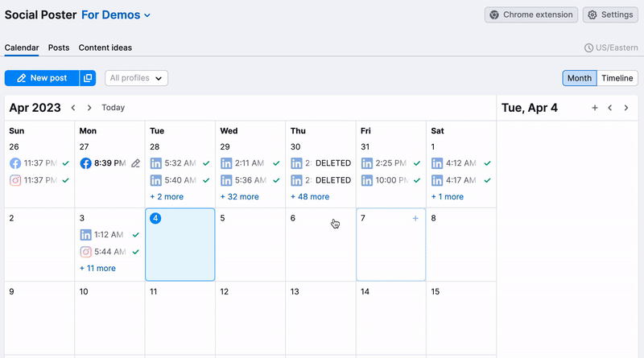Open the Chrome extension button
The height and width of the screenshot is (358, 644).
pyautogui.click(x=531, y=14)
